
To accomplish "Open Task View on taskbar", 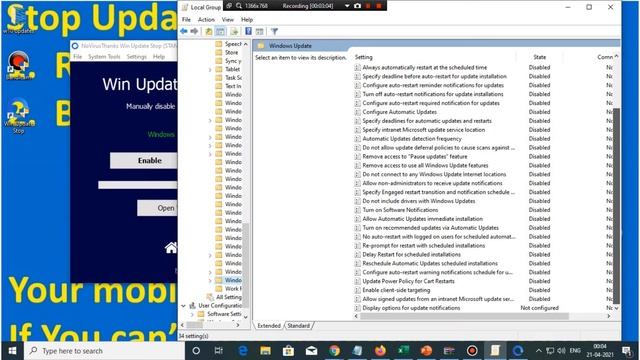I will click(x=219, y=351).
